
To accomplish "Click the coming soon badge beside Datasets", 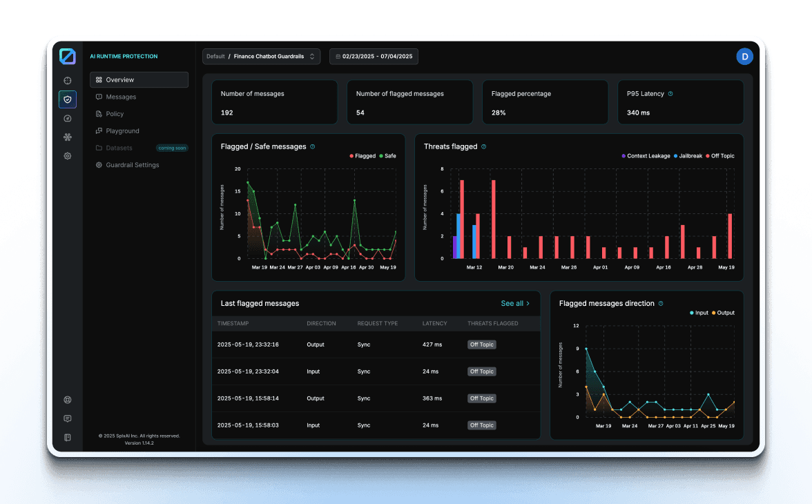I will (x=172, y=148).
